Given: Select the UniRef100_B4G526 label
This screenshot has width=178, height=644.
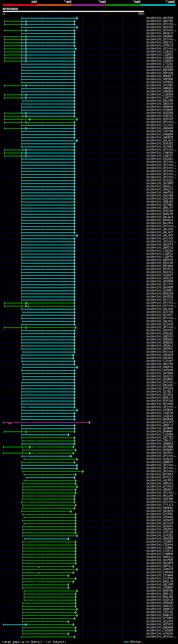Looking at the screenshot, I should tap(160, 297).
